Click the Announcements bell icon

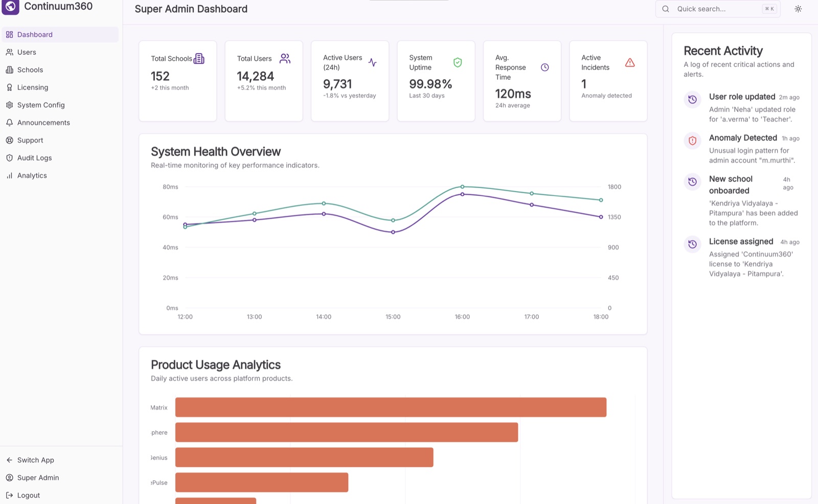tap(9, 123)
